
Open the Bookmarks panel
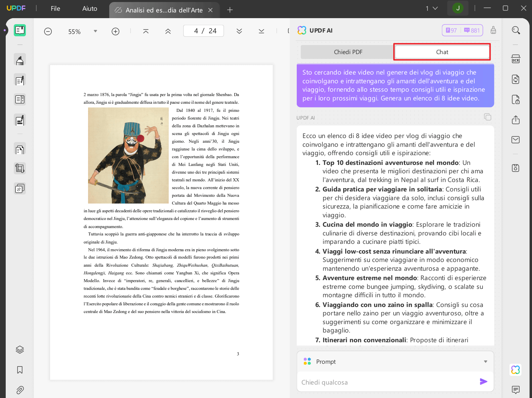click(20, 370)
